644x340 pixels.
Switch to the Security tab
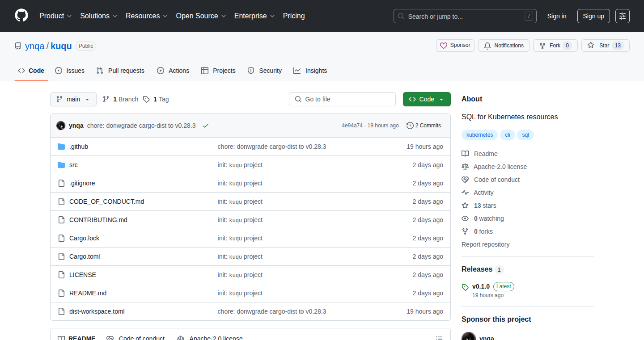coord(265,71)
